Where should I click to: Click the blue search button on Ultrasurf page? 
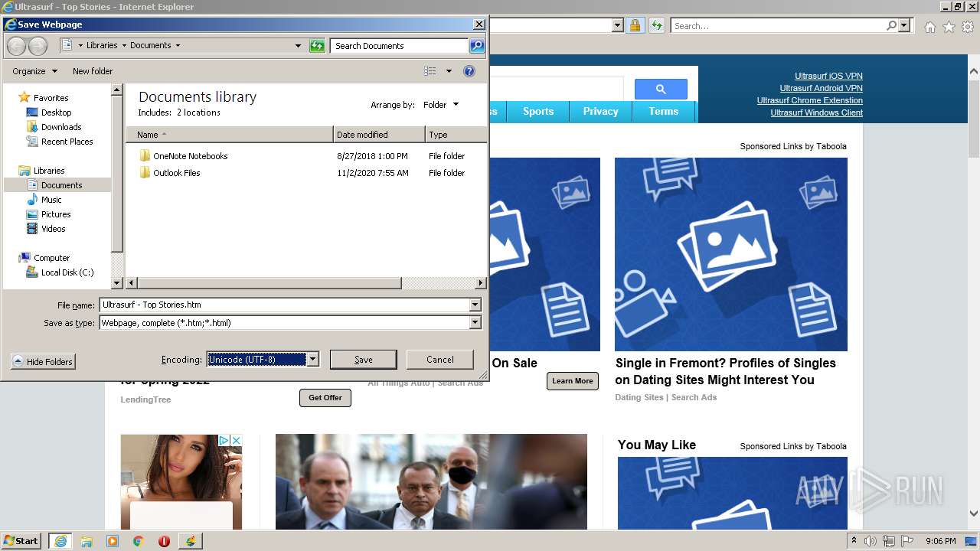coord(661,89)
